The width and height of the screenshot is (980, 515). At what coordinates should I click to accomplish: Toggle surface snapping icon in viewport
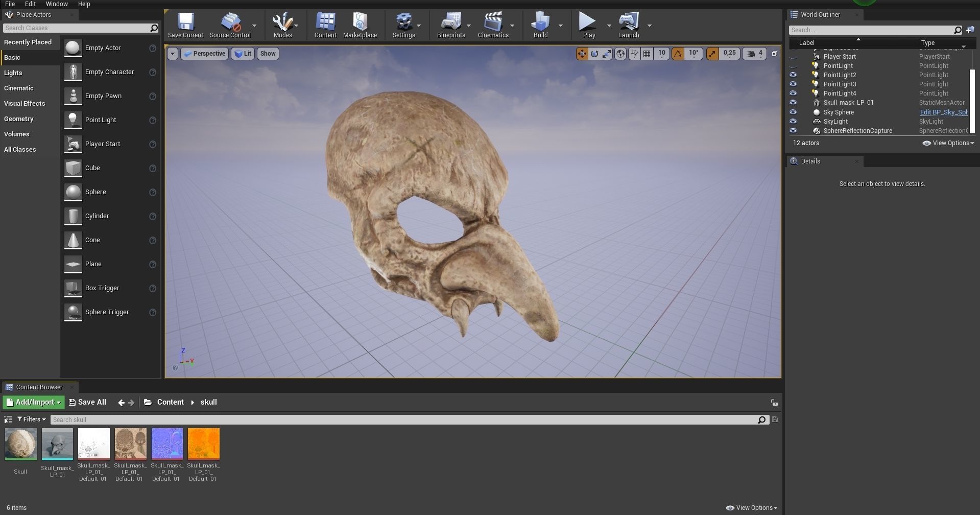(x=634, y=54)
